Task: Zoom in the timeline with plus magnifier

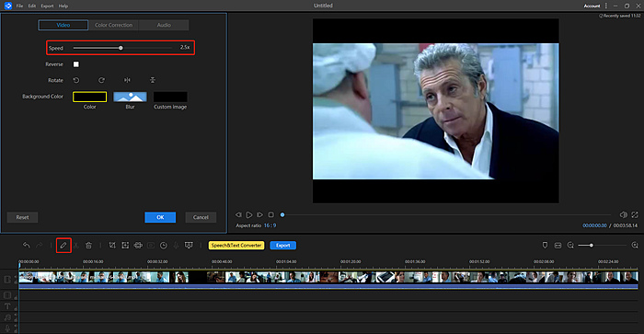Action: (x=635, y=246)
